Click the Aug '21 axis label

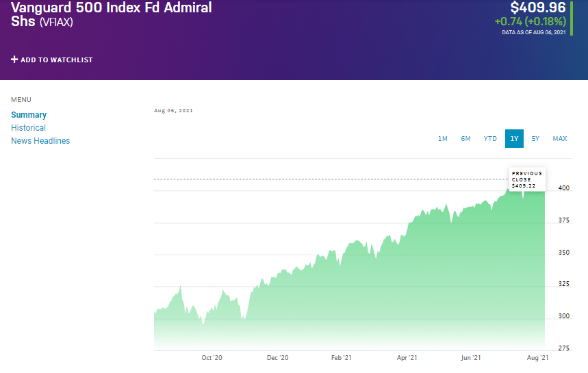[x=537, y=358]
